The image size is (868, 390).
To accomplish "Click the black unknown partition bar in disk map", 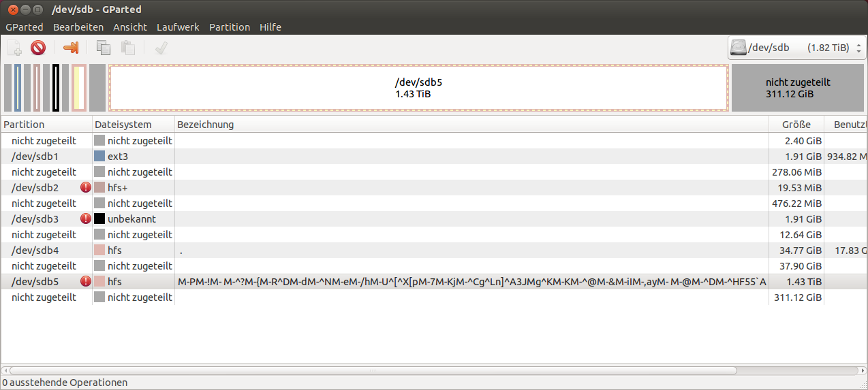I will 56,88.
